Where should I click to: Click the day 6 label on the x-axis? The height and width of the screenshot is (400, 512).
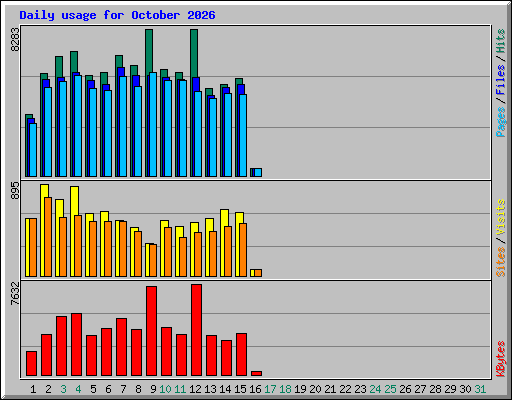108,389
